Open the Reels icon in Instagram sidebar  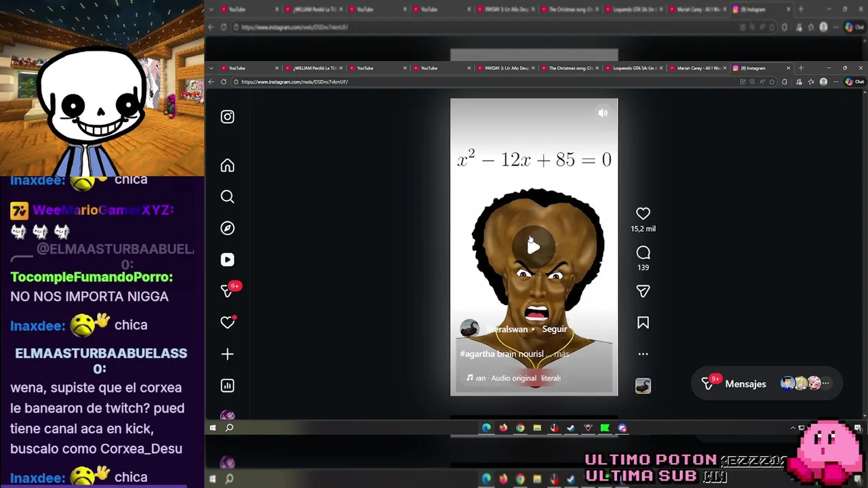(x=227, y=260)
